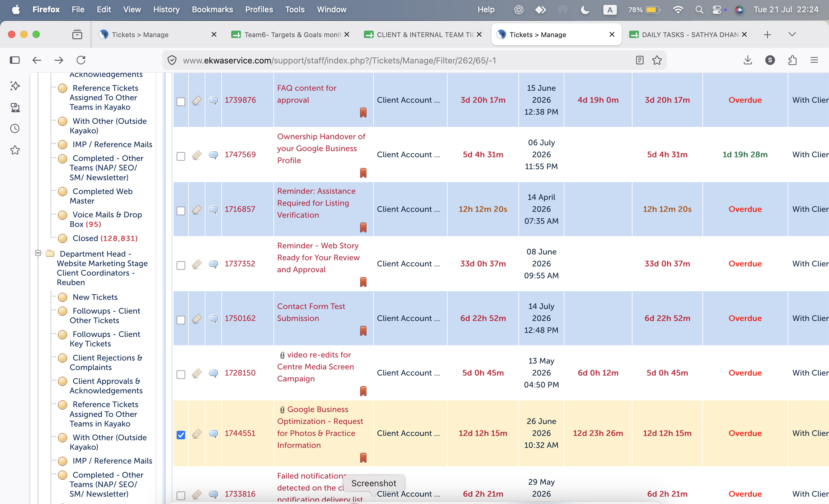Open history clock icon in sidebar
Screen dimensions: 829x504
15,128
